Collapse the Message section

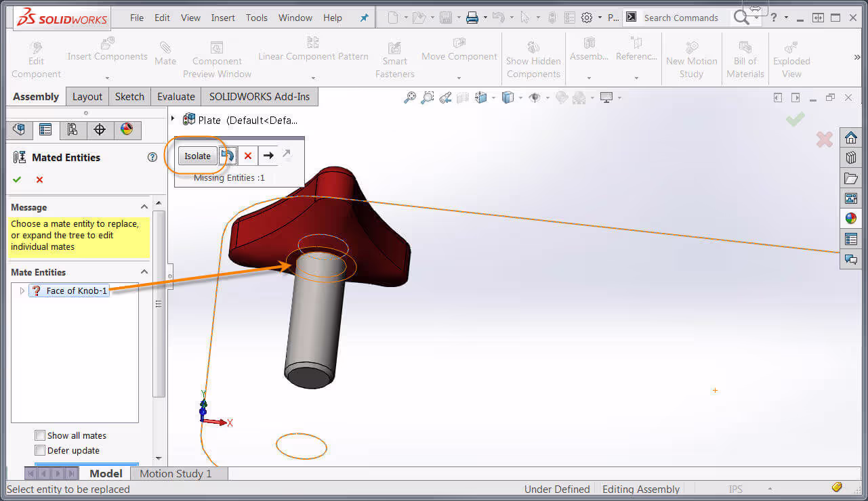(x=144, y=207)
